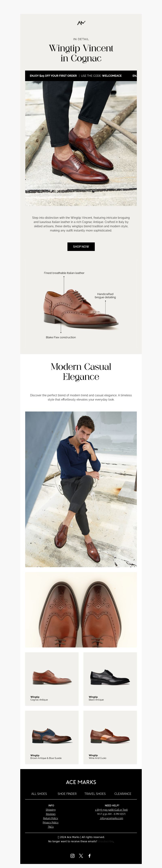Screen dimensions: 162x868
Task: Open the Reviews link
Action: [x=51, y=814]
